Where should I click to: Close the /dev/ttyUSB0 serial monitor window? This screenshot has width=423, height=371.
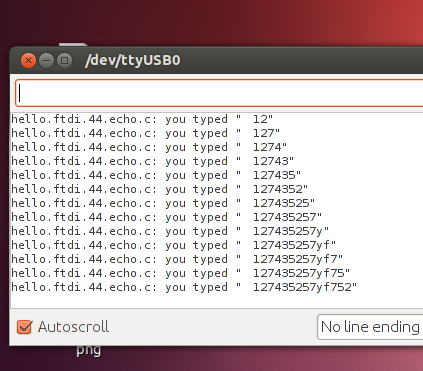pos(28,61)
